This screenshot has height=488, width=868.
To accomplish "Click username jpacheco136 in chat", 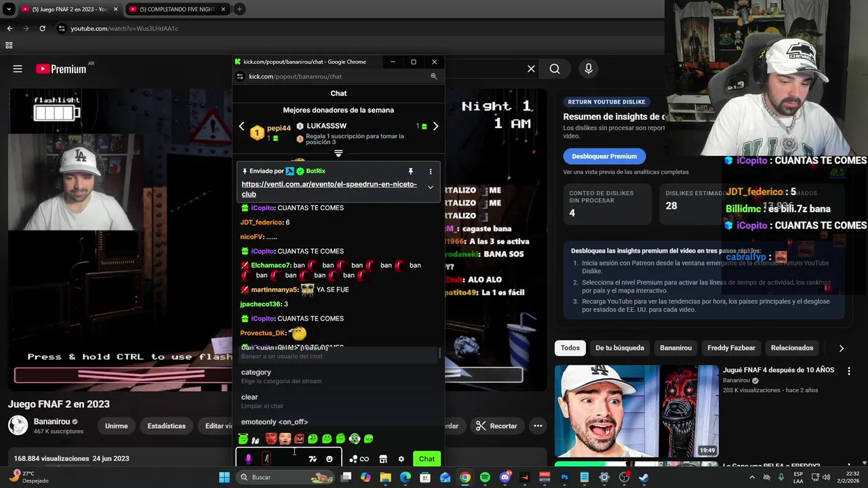I will pos(260,304).
